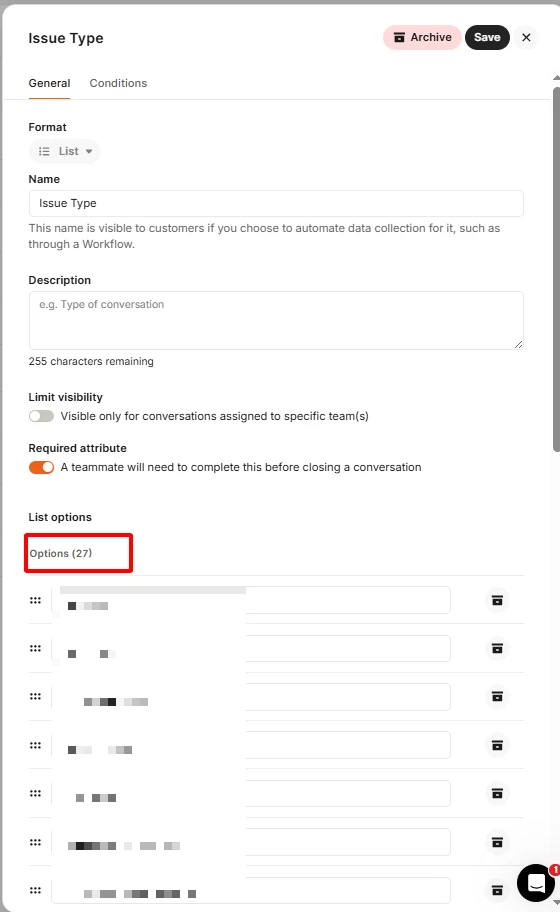The width and height of the screenshot is (560, 912).
Task: Focus the Description text area
Action: click(x=276, y=320)
